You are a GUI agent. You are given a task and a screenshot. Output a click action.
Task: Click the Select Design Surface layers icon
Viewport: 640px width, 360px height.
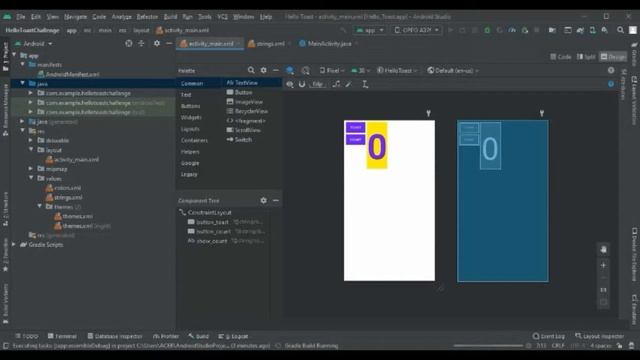pyautogui.click(x=290, y=70)
